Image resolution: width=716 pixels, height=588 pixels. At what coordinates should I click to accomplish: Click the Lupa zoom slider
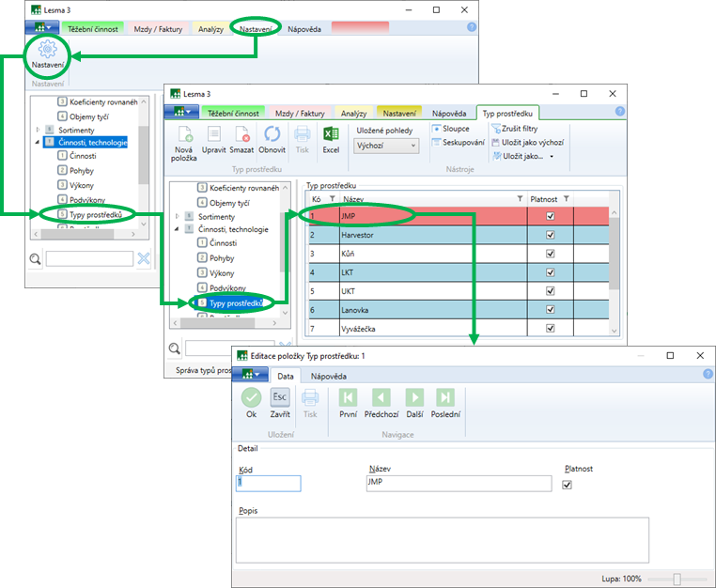click(677, 580)
